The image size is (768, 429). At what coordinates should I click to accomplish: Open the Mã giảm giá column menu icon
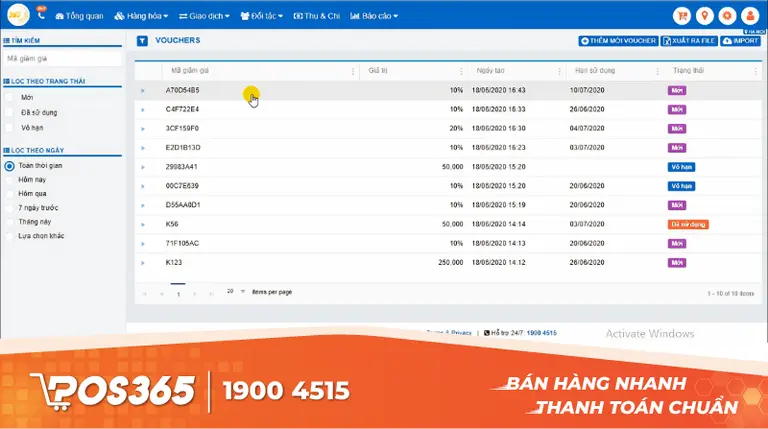(353, 72)
